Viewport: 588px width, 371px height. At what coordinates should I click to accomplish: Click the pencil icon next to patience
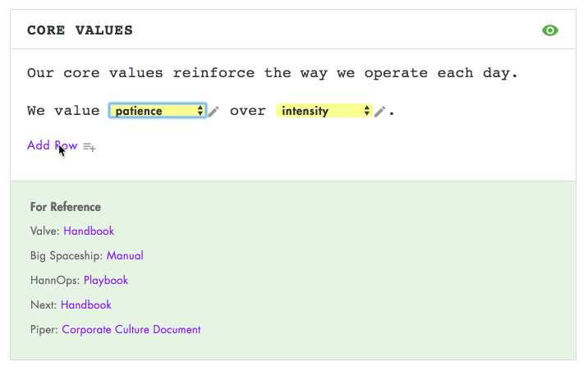click(x=214, y=112)
